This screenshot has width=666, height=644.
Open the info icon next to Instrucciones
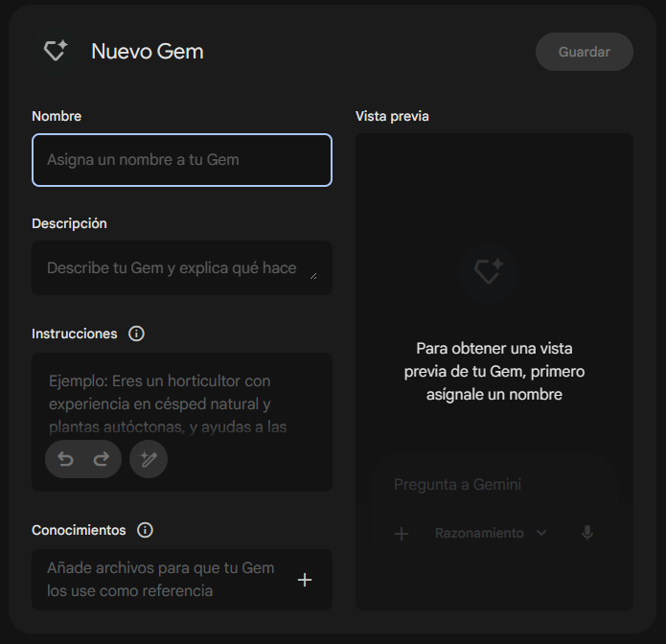point(136,333)
